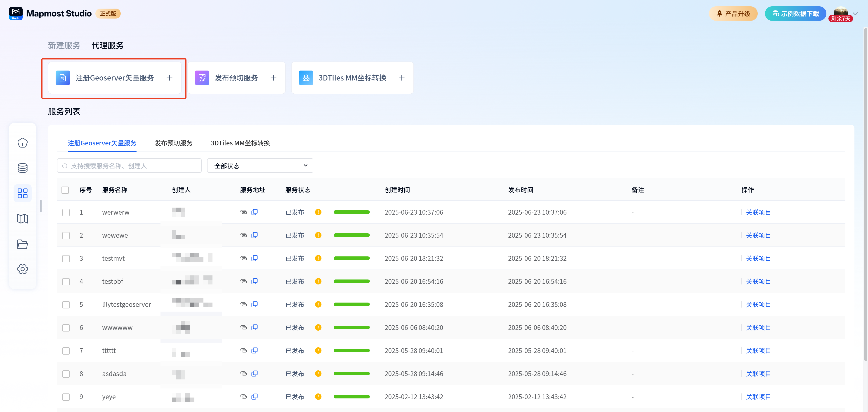868x412 pixels.
Task: Open user avatar dropdown chevron
Action: pyautogui.click(x=856, y=14)
